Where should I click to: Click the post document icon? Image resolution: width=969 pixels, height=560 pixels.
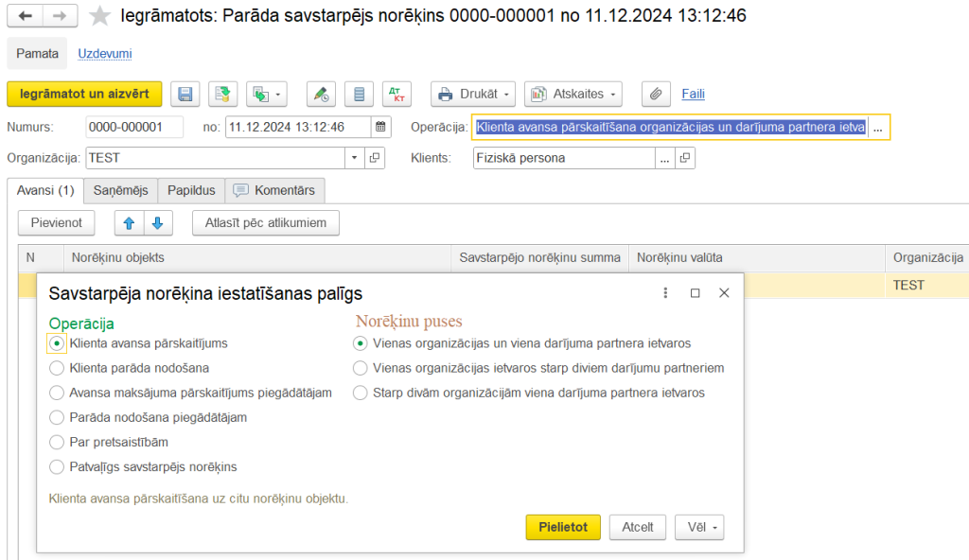[222, 94]
